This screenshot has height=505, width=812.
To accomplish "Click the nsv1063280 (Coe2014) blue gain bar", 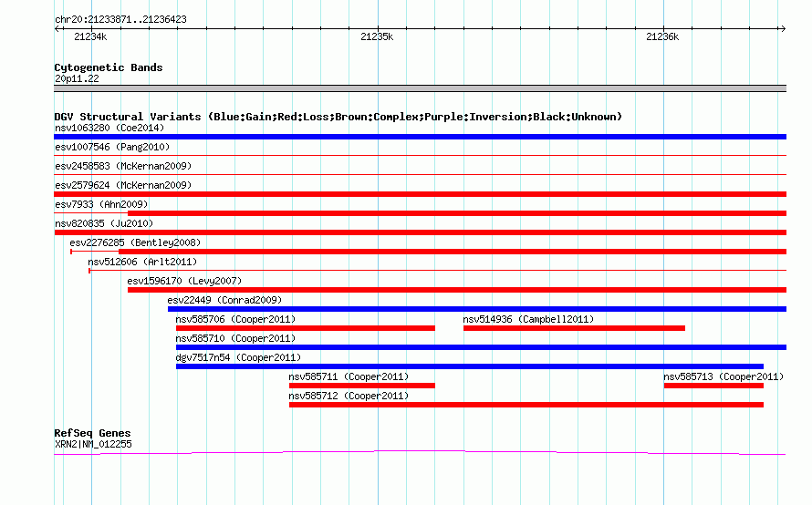I will tap(420, 137).
